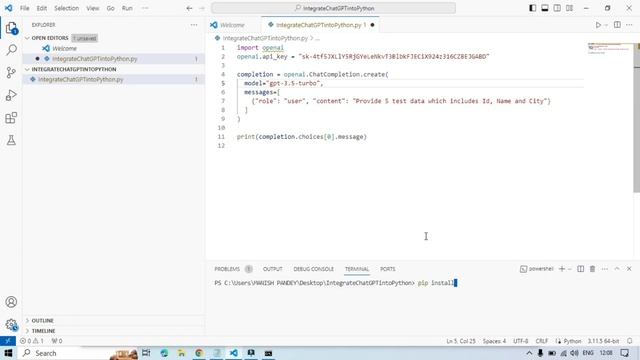Open Explorer Views and More Actions ellipsis

[x=193, y=25]
